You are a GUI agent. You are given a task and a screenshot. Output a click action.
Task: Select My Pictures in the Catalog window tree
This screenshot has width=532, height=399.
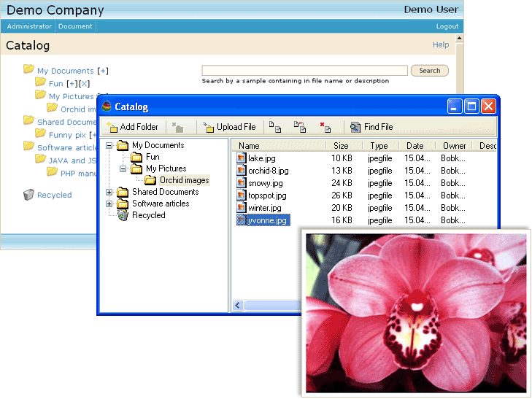pos(166,168)
